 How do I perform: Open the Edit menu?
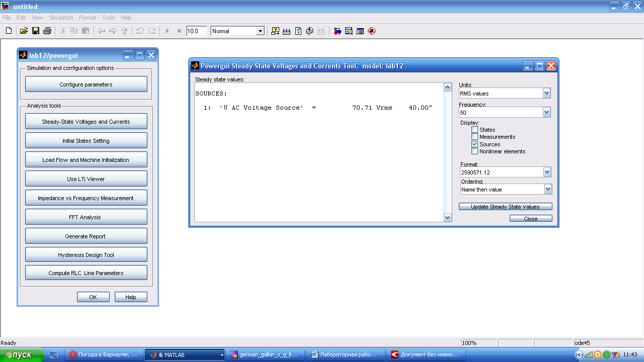21,18
